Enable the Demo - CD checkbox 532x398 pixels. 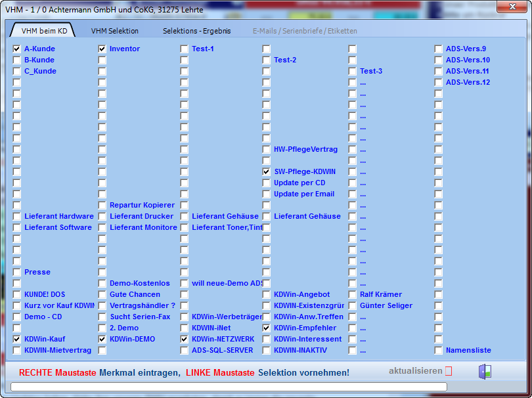click(x=16, y=317)
